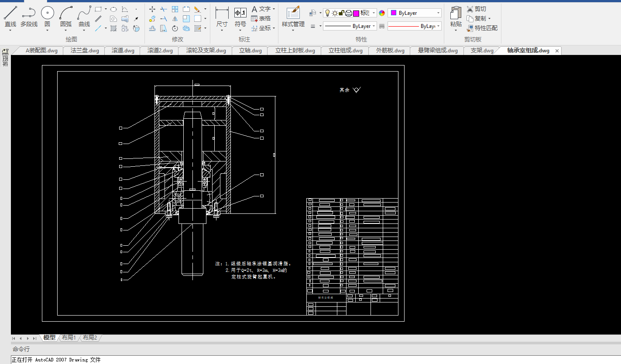Viewport: 621px width, 364px height.
Task: Jump to first layout with tab arrow
Action: coord(14,338)
